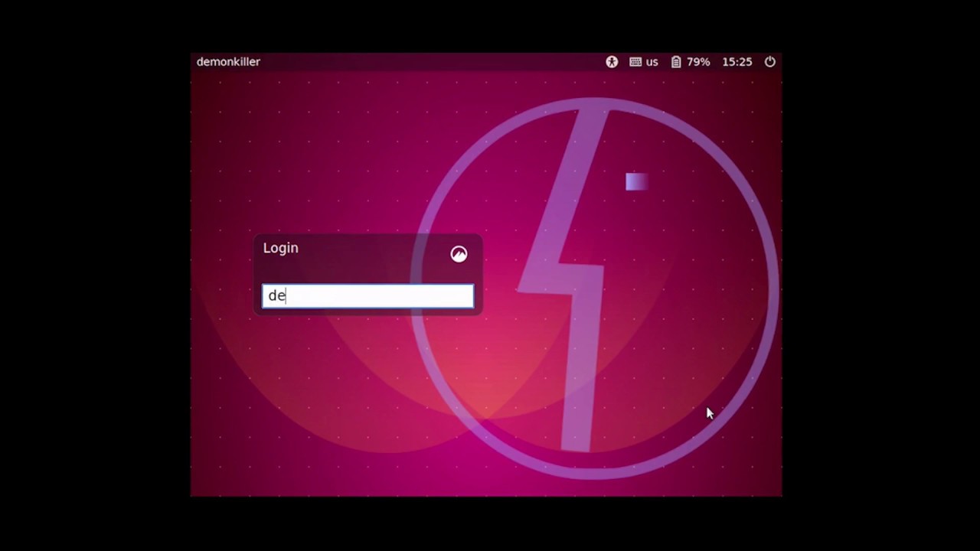
Task: Click the clock showing 15:25
Action: pyautogui.click(x=737, y=62)
